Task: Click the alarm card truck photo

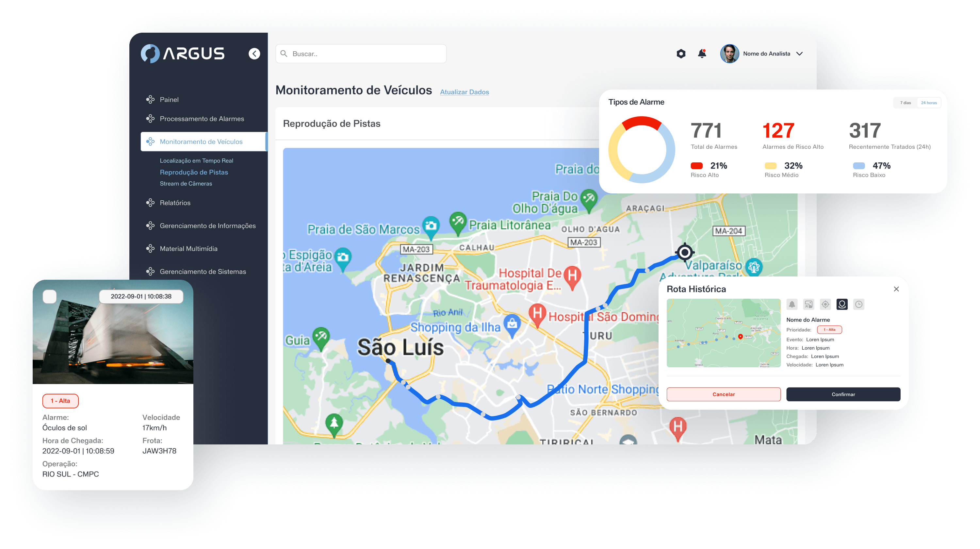Action: tap(113, 332)
